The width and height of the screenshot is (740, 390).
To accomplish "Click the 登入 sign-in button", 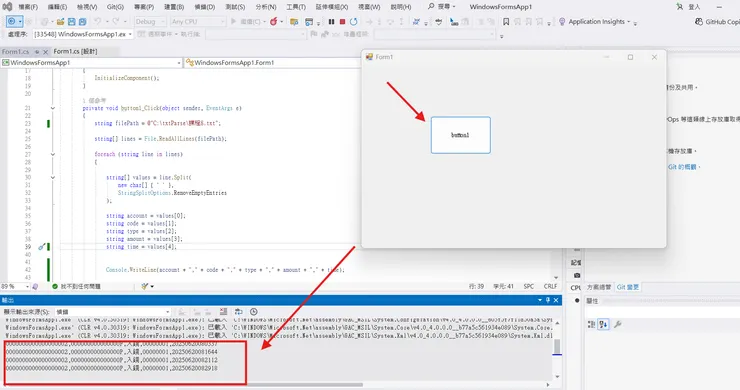I will [x=690, y=7].
